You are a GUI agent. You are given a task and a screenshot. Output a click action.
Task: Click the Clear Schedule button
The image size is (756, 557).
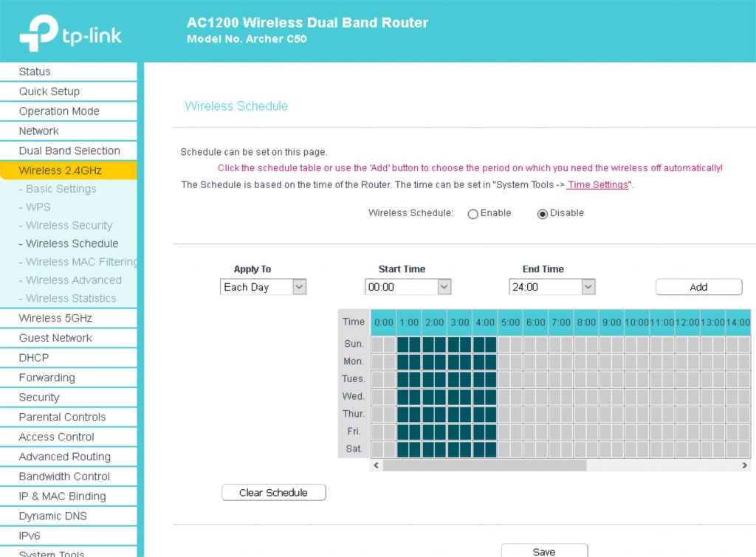(x=273, y=492)
